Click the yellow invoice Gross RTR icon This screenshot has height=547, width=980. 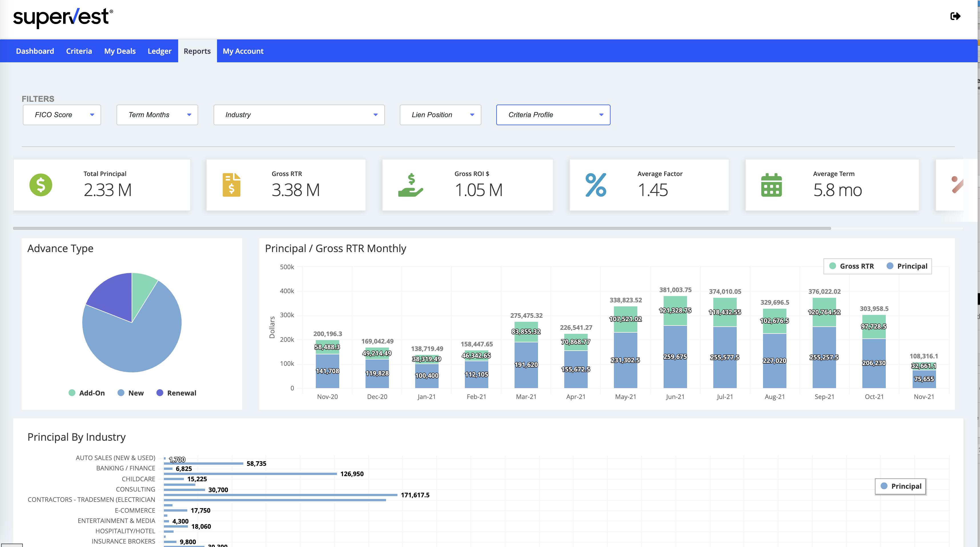(231, 185)
